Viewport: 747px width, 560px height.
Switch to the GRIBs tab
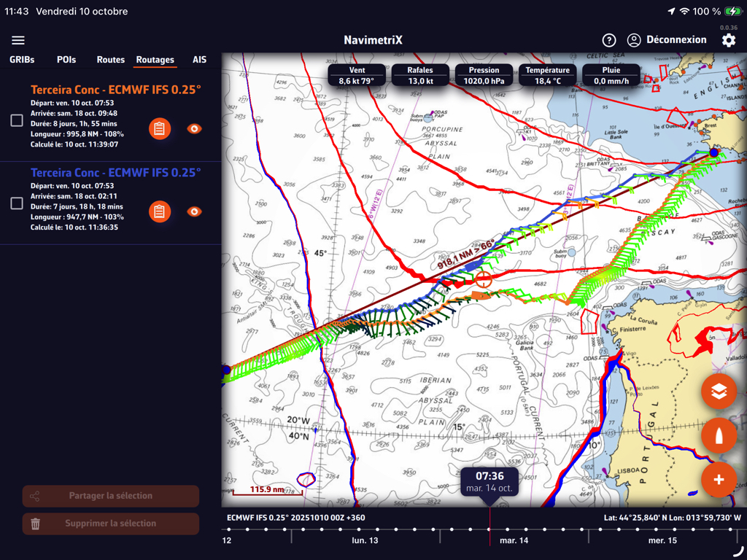pyautogui.click(x=22, y=60)
